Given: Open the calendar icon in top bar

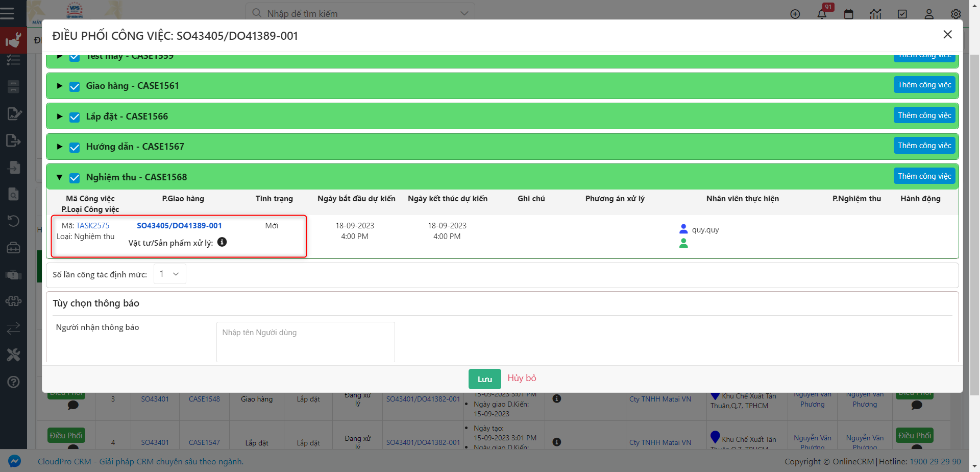Looking at the screenshot, I should [849, 14].
